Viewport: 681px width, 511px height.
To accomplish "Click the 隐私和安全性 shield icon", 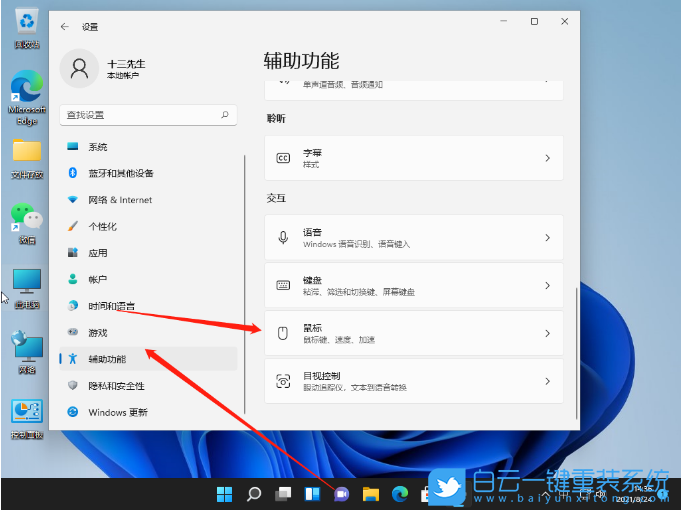I will point(73,385).
